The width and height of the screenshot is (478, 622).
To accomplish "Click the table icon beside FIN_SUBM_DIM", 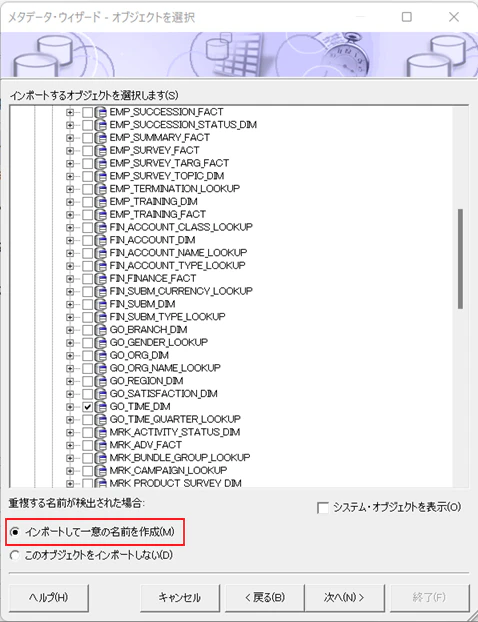I will click(x=101, y=304).
